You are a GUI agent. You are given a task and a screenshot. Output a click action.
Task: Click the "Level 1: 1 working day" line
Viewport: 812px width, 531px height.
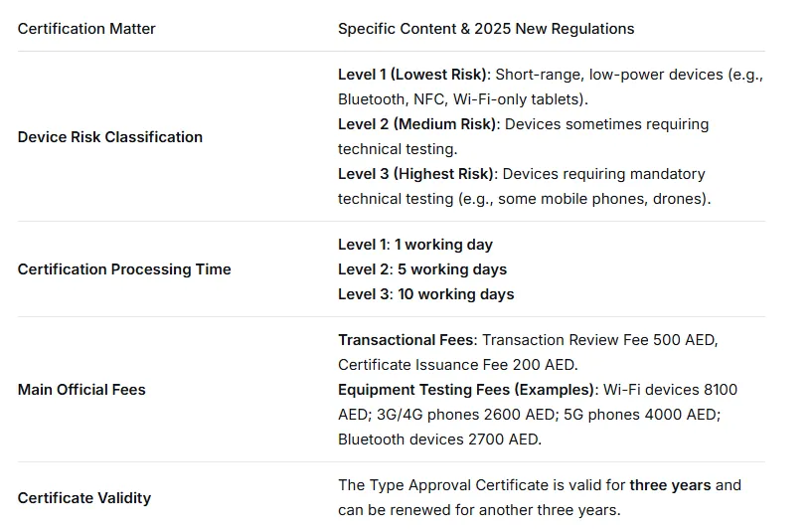click(x=415, y=245)
